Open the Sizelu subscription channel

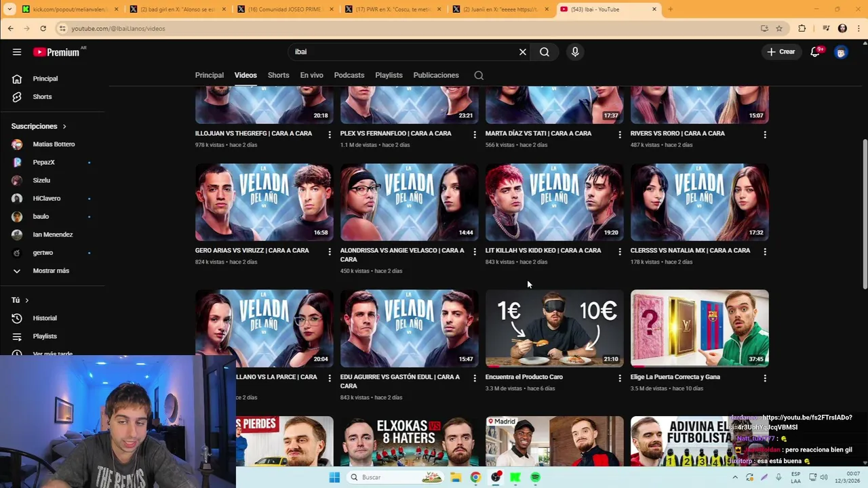41,180
